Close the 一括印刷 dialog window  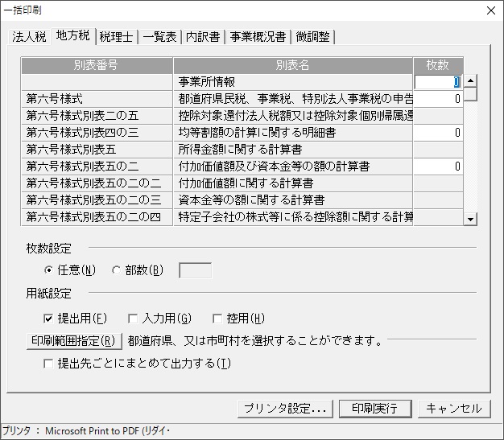pos(491,10)
